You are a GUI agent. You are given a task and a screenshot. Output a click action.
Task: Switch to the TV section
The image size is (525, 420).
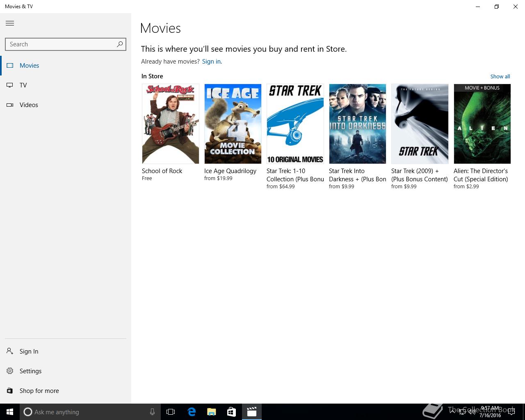point(23,85)
